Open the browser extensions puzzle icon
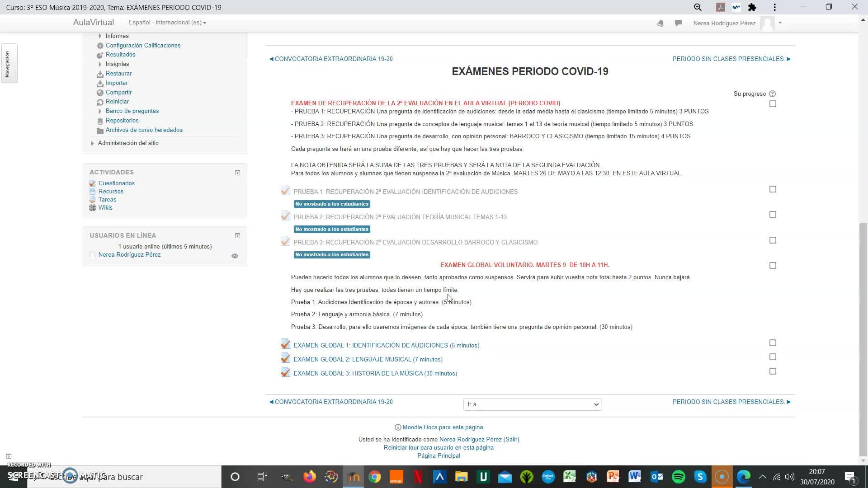The image size is (868, 488). (x=752, y=7)
